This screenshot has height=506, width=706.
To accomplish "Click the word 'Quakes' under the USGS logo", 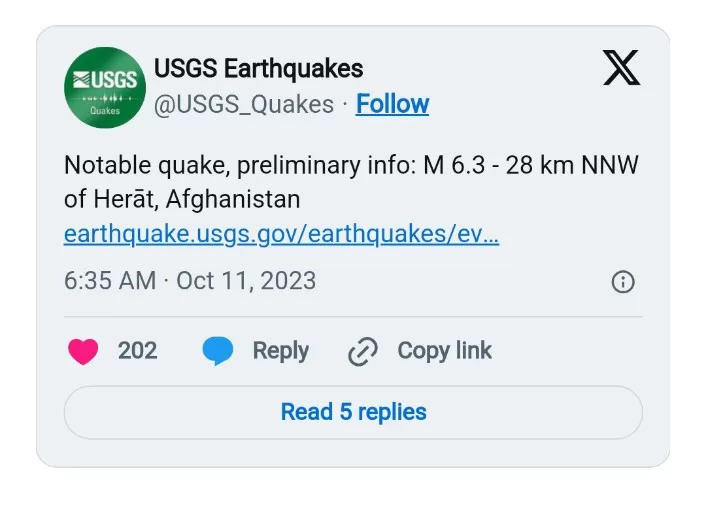I will (x=105, y=111).
